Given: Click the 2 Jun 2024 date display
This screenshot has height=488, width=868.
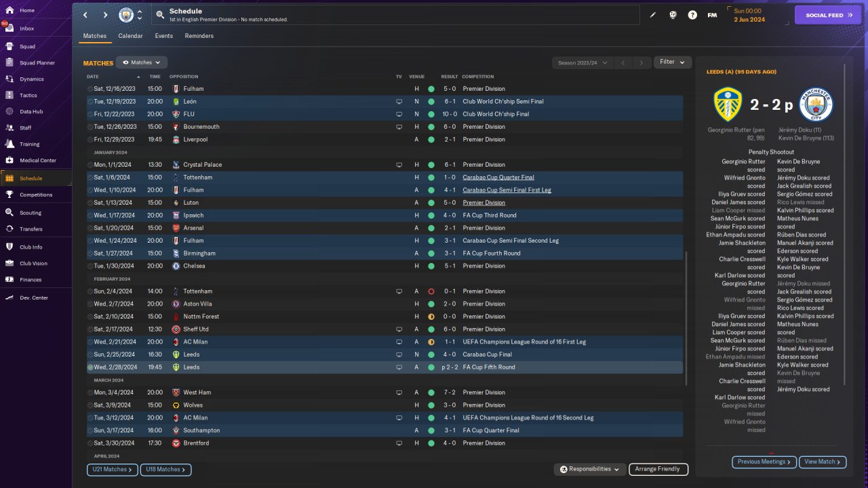Looking at the screenshot, I should [x=749, y=20].
